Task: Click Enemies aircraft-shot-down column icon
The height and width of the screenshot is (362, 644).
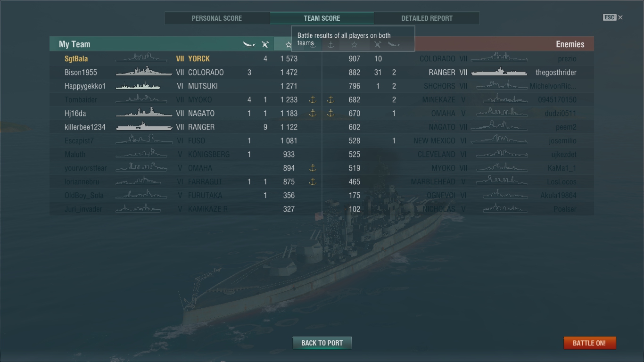Action: 378,44
